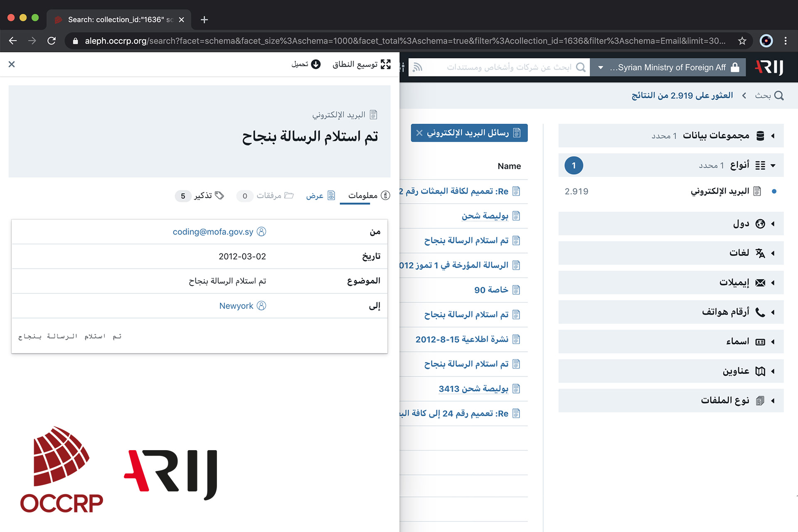
Task: Click the magnifier icon in search field
Action: click(581, 67)
